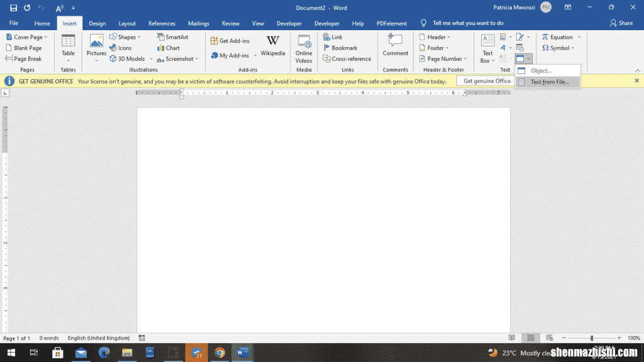Switch to Web Layout view
The height and width of the screenshot is (362, 644).
pos(550,337)
